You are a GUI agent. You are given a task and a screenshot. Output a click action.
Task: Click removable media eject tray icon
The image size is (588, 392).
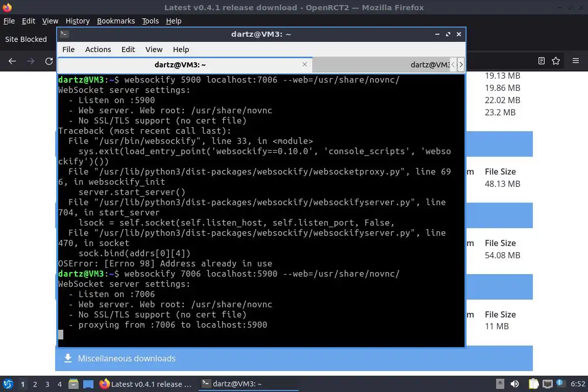pos(500,384)
